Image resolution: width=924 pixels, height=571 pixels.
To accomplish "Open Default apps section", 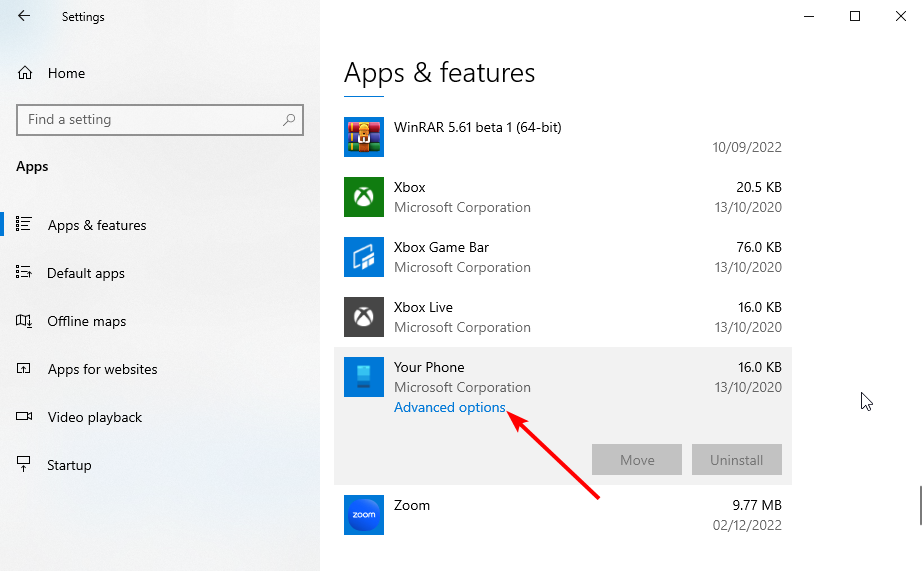I will pyautogui.click(x=86, y=273).
